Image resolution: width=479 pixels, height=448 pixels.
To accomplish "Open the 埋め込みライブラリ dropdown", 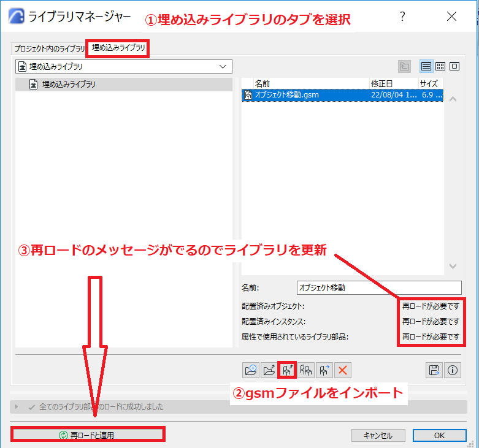I will pos(124,67).
